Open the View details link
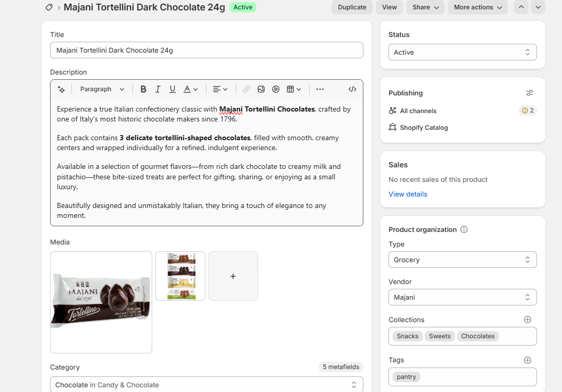The image size is (562, 392). pyautogui.click(x=408, y=194)
